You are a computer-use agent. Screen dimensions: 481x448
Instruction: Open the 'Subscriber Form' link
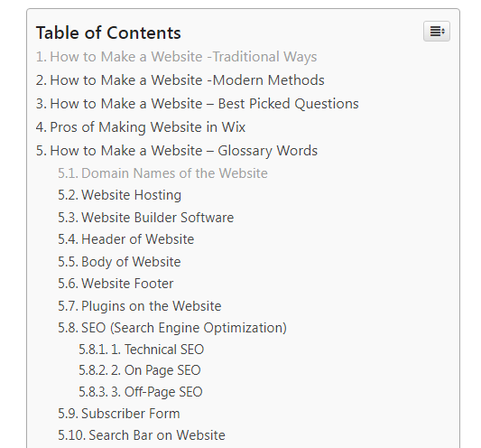[x=119, y=414]
